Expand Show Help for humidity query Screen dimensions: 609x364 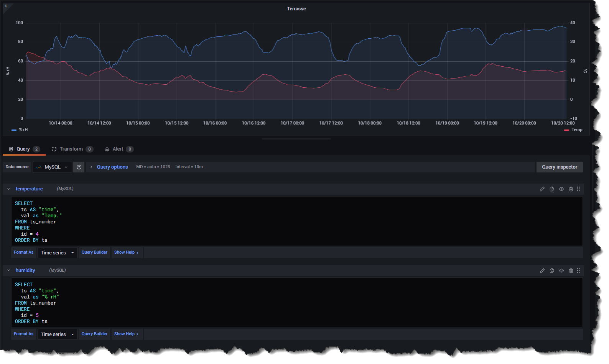127,334
